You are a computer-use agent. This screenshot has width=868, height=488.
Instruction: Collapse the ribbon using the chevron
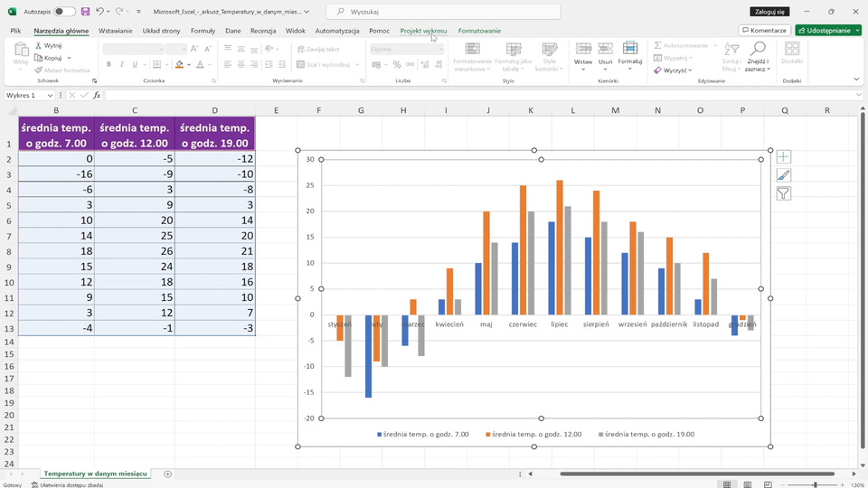tap(856, 80)
